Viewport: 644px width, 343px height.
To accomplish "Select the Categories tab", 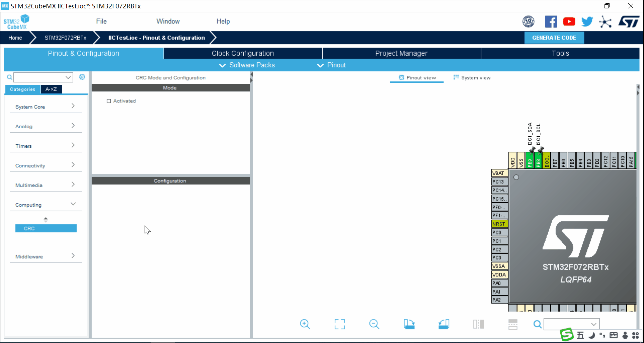I will click(x=22, y=89).
